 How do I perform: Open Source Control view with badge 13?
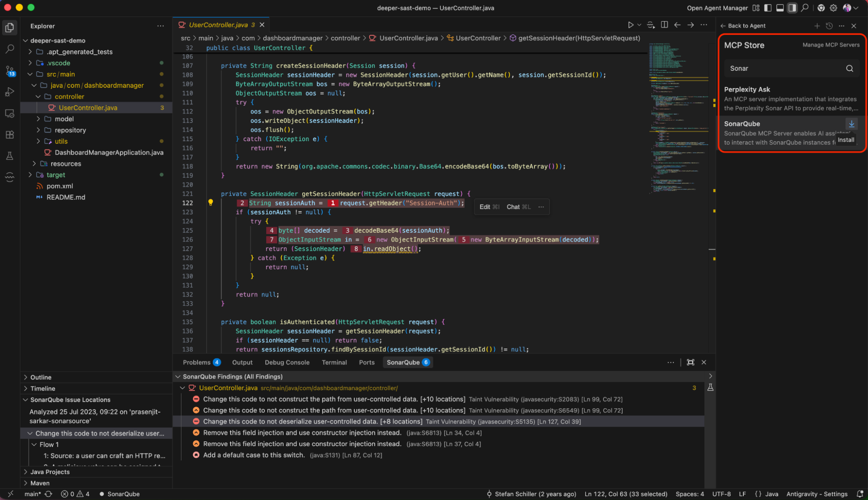pyautogui.click(x=10, y=70)
